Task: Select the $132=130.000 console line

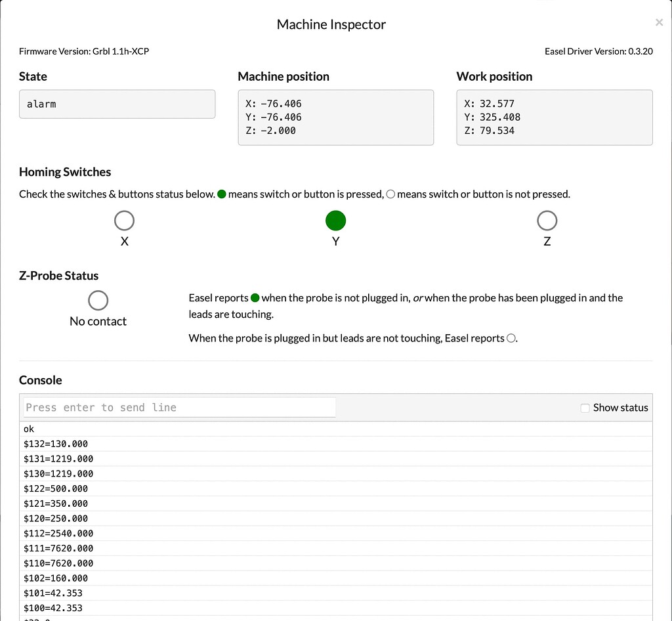Action: pyautogui.click(x=56, y=444)
